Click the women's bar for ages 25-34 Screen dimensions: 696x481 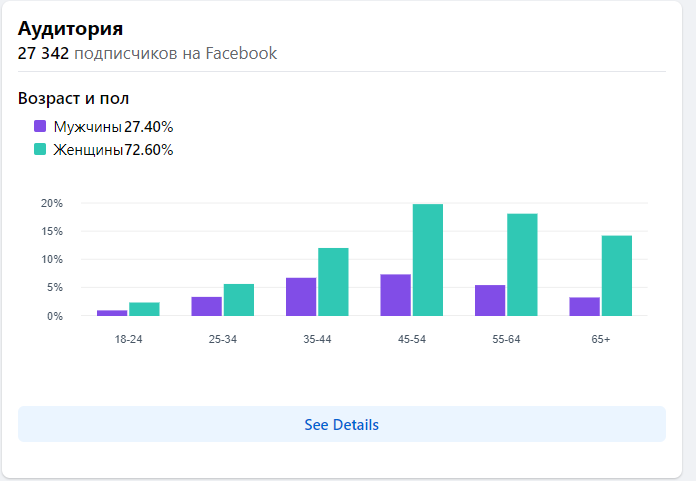coord(239,300)
